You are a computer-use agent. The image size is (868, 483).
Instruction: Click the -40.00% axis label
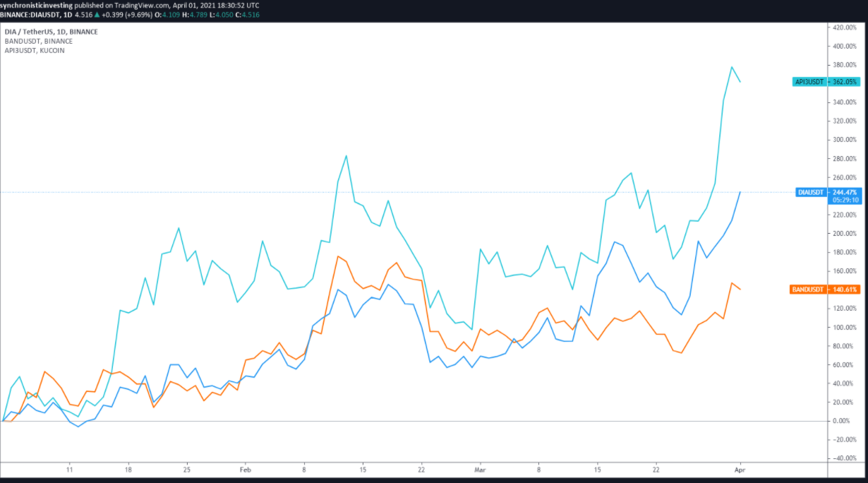point(845,458)
